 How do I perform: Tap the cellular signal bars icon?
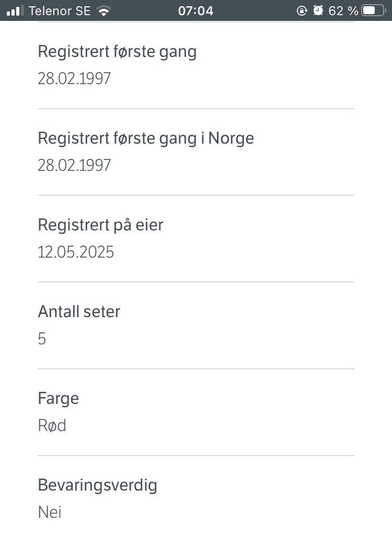(15, 10)
